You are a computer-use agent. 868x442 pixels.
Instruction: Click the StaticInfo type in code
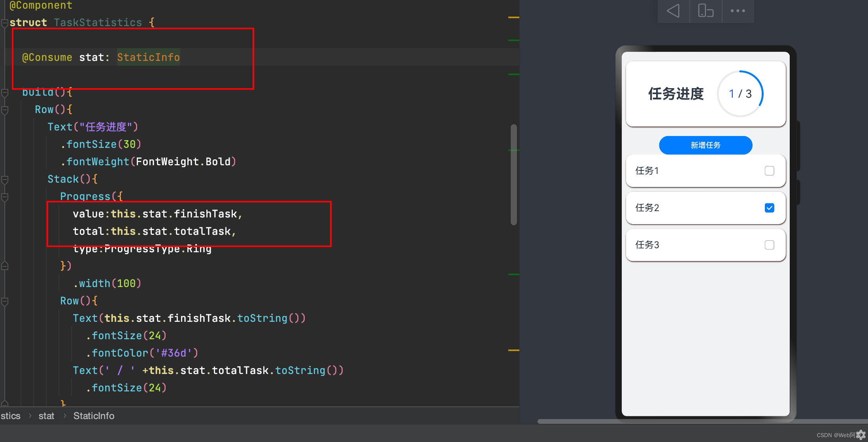(x=148, y=57)
